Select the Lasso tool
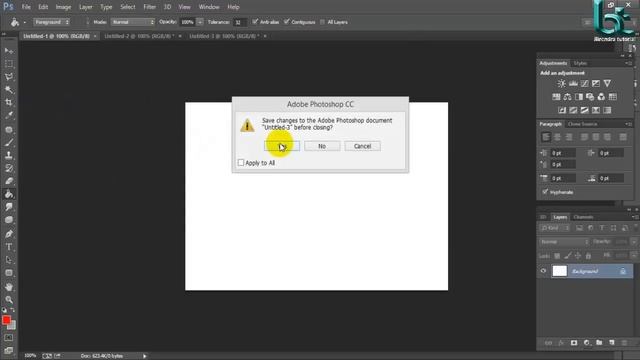The height and width of the screenshot is (360, 640). (x=9, y=77)
